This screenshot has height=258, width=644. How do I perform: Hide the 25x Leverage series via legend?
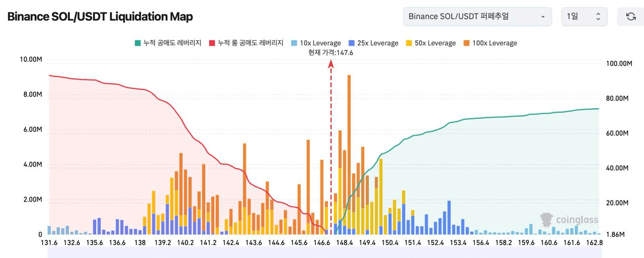pos(373,43)
